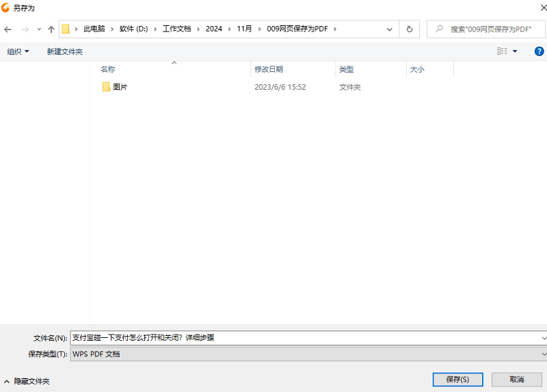Click 新建文件夹 to create a folder
This screenshot has height=392, width=547.
[x=65, y=52]
